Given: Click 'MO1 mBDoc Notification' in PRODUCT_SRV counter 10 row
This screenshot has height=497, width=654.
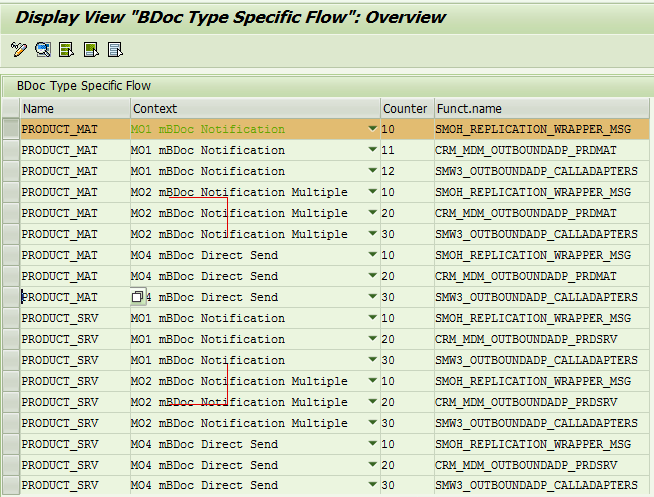Looking at the screenshot, I should pyautogui.click(x=208, y=318).
